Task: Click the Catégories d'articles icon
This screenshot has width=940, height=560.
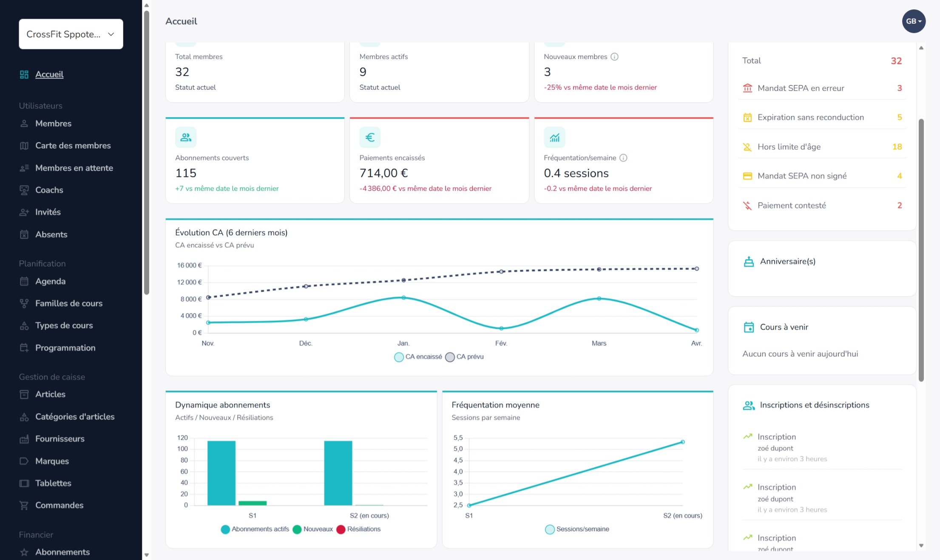Action: click(24, 417)
